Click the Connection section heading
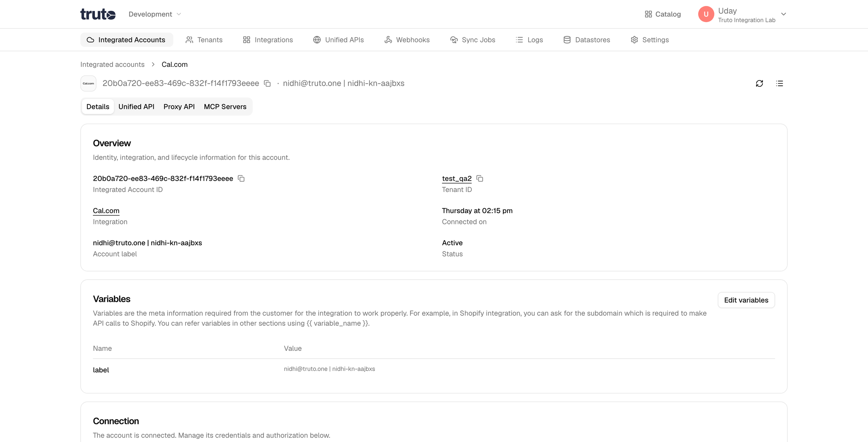The image size is (868, 442). tap(116, 421)
